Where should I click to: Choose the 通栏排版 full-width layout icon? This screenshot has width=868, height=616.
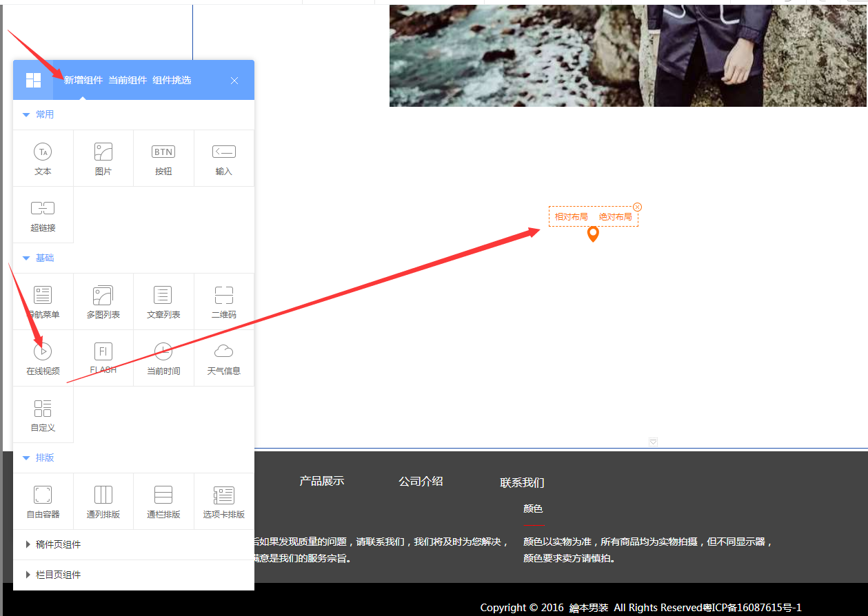(x=163, y=495)
